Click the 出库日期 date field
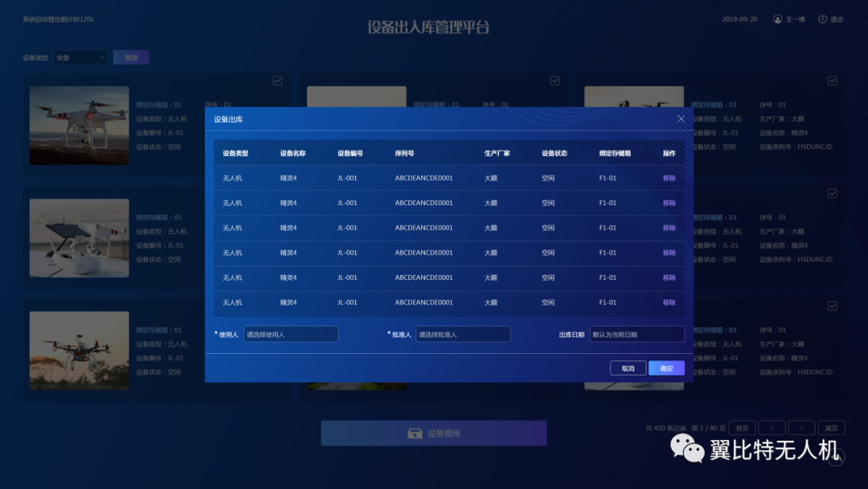868x489 pixels. tap(637, 335)
